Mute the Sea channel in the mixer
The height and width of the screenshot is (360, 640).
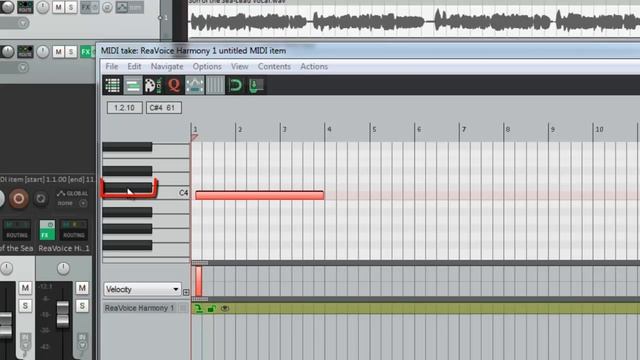pyautogui.click(x=25, y=288)
